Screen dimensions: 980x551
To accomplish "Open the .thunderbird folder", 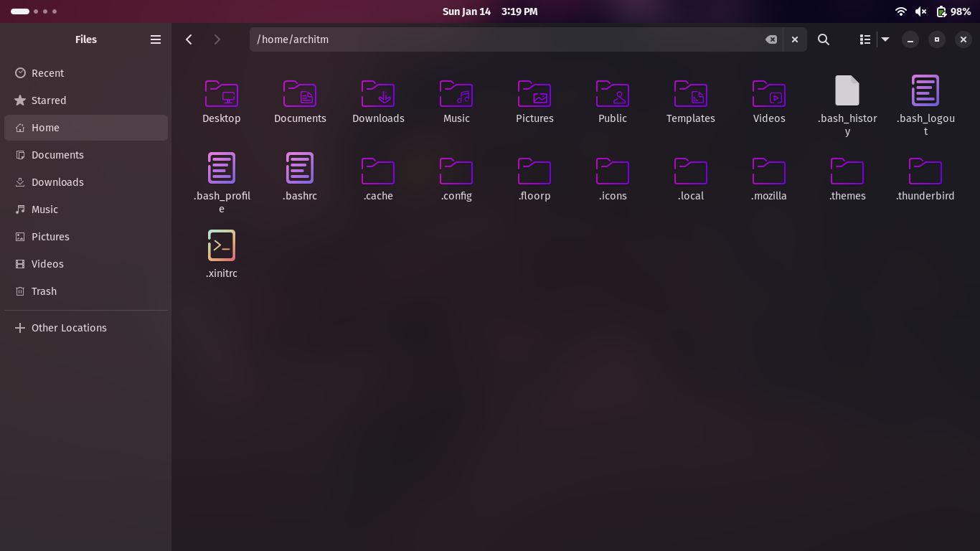I will click(x=925, y=171).
